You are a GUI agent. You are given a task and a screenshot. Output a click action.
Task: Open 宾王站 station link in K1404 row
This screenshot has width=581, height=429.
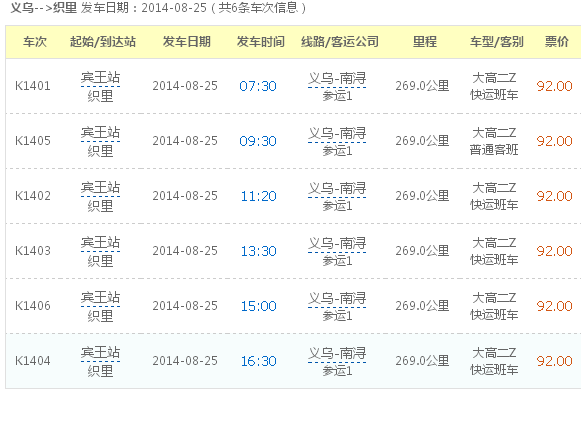(x=100, y=352)
